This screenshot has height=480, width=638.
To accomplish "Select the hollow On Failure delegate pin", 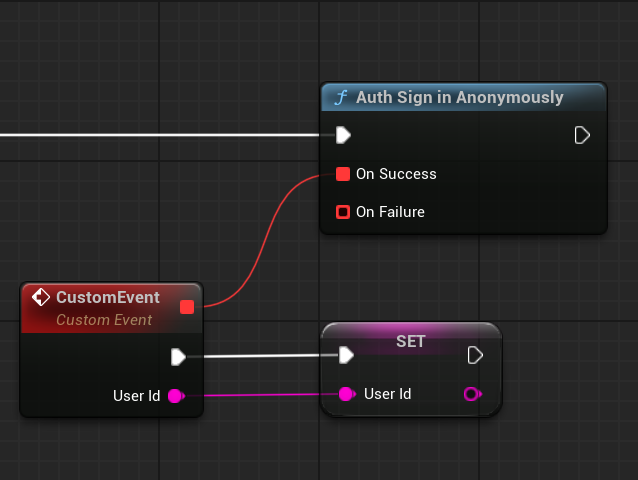I will pos(343,212).
